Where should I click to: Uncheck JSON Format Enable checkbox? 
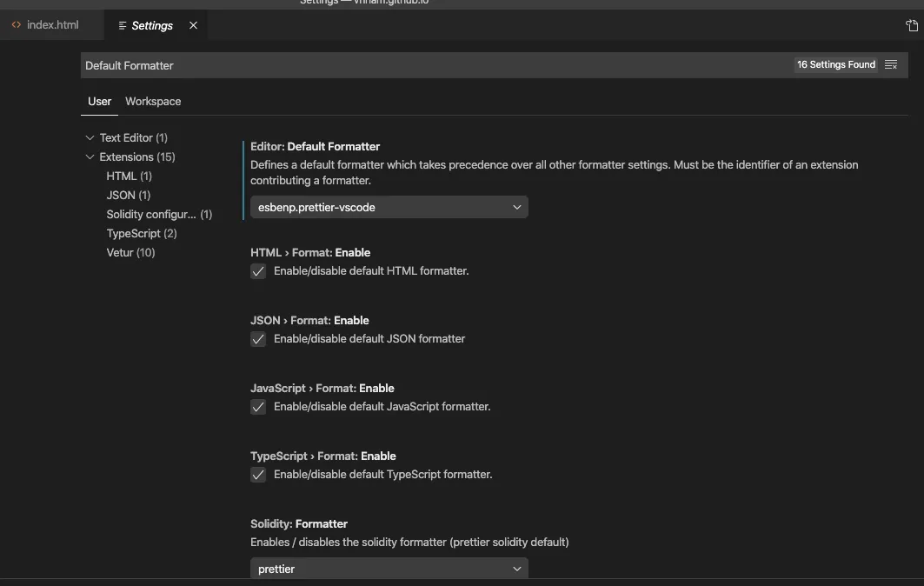258,339
